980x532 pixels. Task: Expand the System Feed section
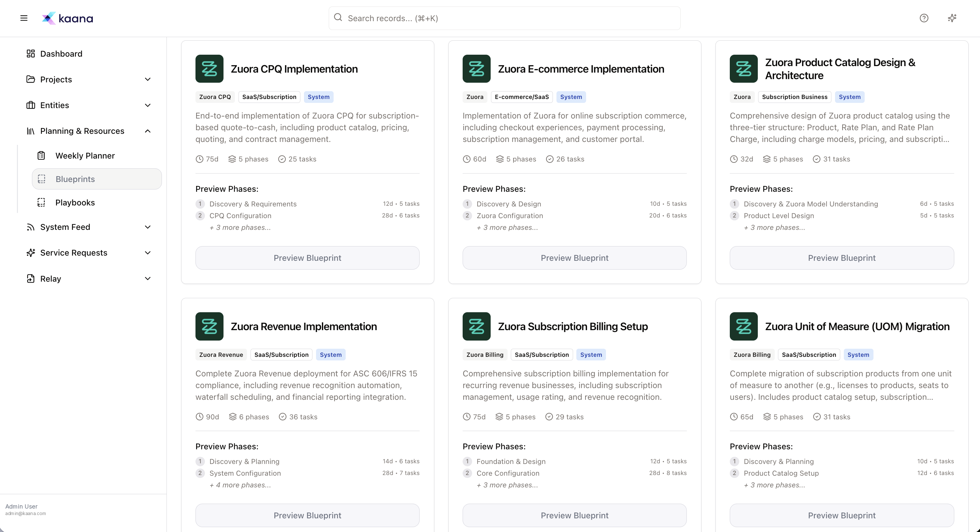tap(148, 227)
